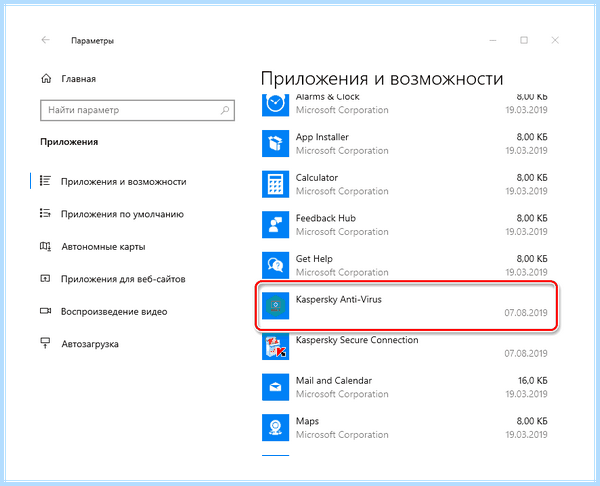600x486 pixels.
Task: Click the search magnifier icon
Action: [225, 110]
